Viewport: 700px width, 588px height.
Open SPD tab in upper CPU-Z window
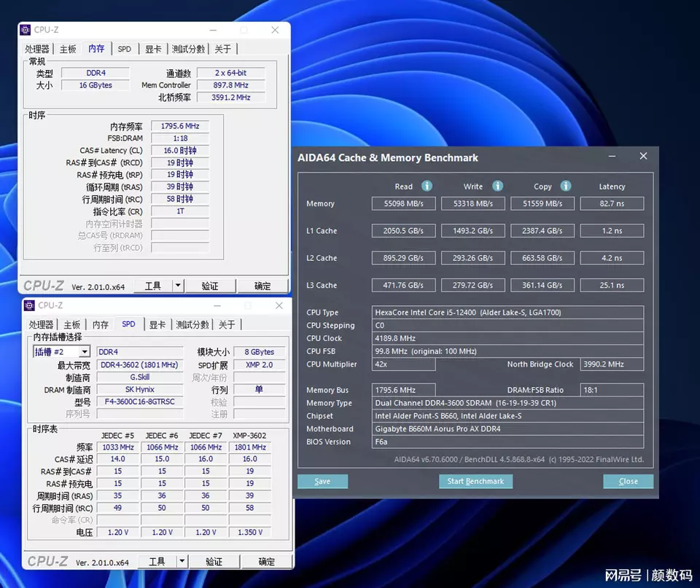pyautogui.click(x=125, y=49)
